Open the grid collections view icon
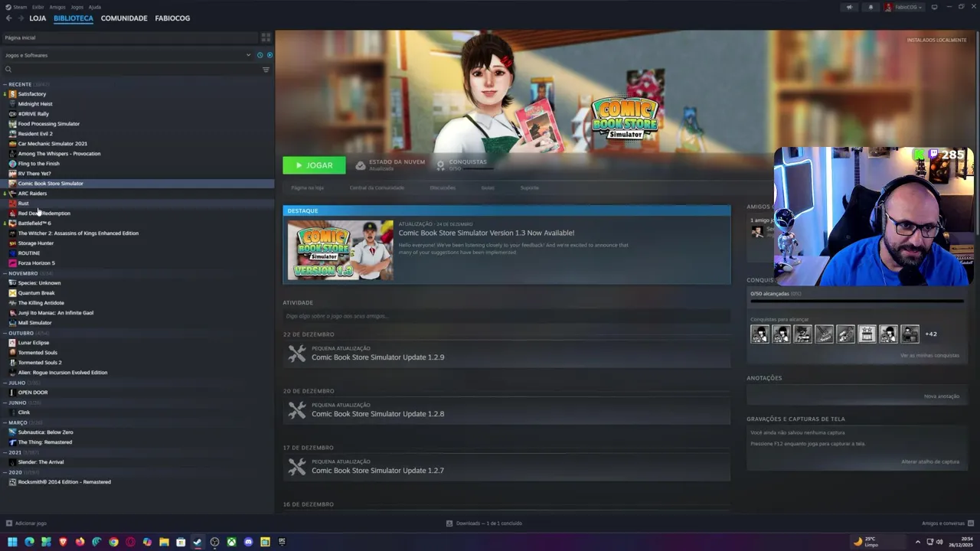Viewport: 980px width, 551px height. tap(266, 37)
